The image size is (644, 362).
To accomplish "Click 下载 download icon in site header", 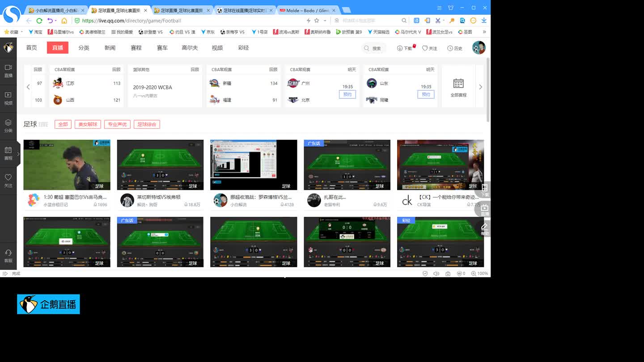I will [399, 48].
